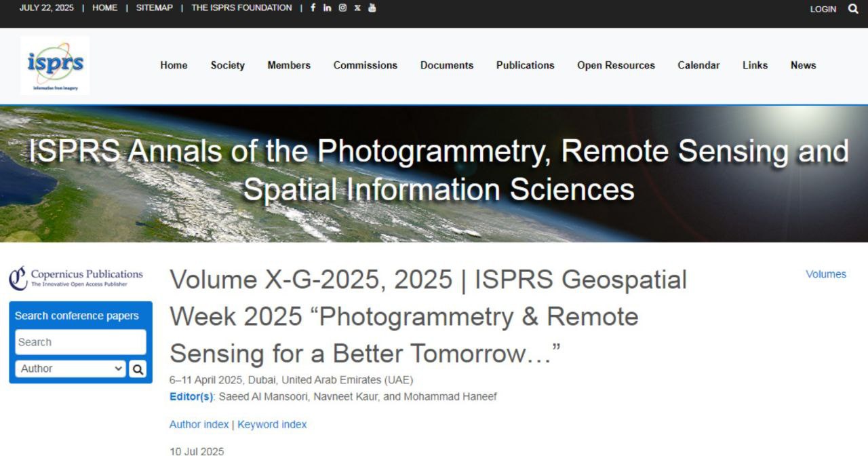Screen dimensions: 868x456
Task: Click the Copernicus Publications logo
Action: tap(76, 277)
